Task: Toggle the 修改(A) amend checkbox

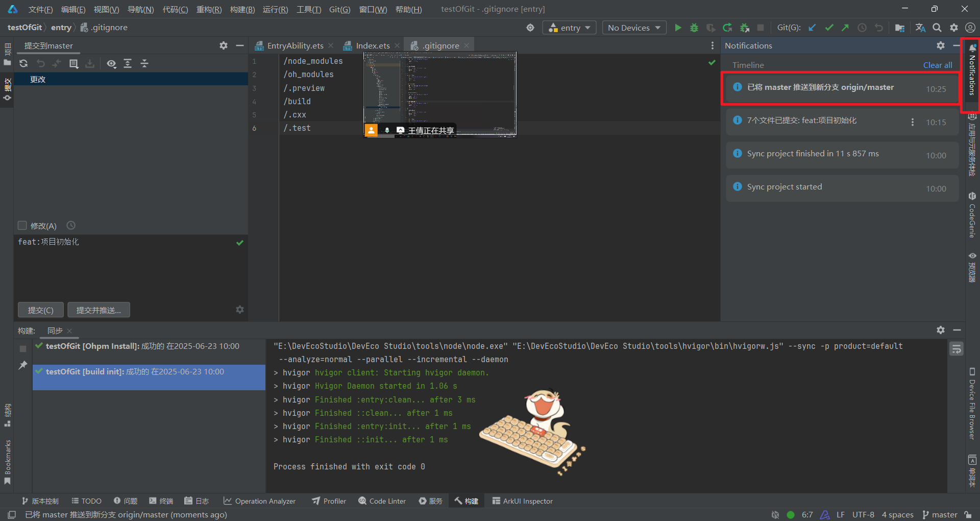Action: pyautogui.click(x=22, y=225)
